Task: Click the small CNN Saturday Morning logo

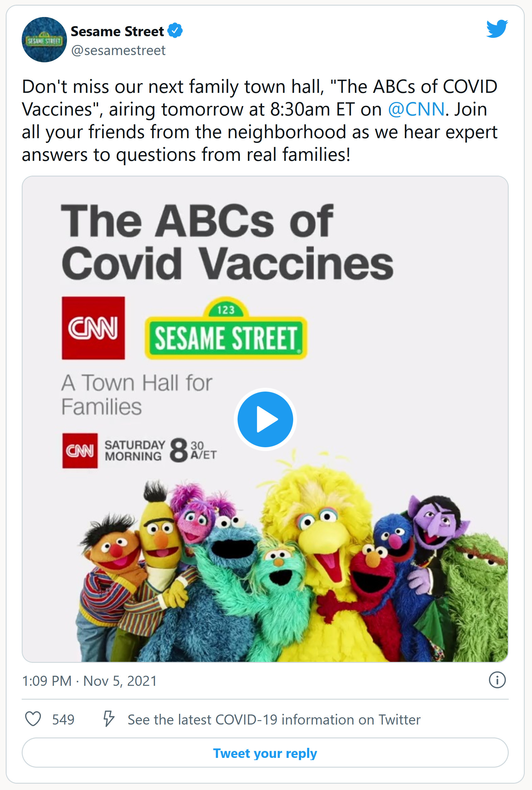Action: pyautogui.click(x=80, y=451)
